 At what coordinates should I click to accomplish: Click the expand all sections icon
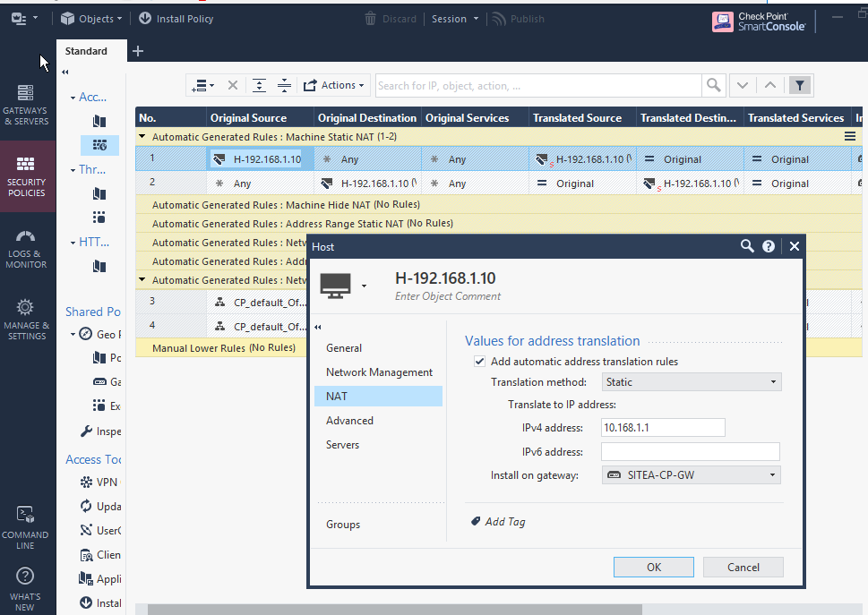click(x=259, y=85)
